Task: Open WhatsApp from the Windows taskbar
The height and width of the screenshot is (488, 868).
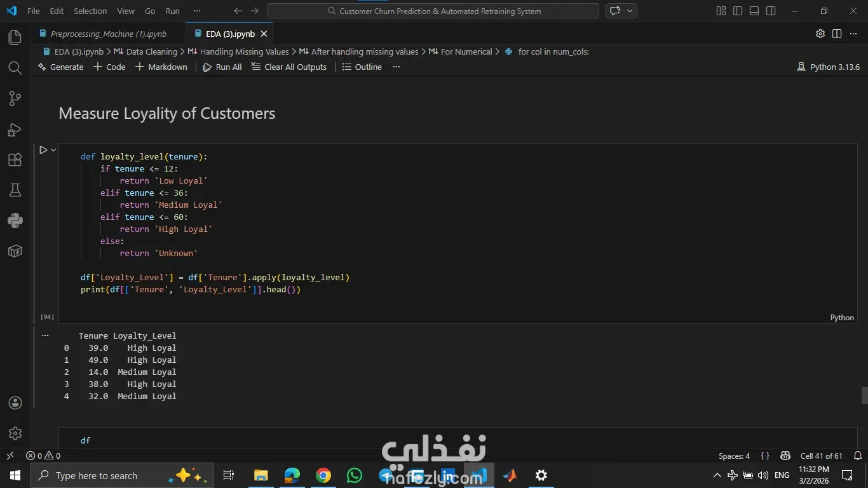Action: [354, 475]
